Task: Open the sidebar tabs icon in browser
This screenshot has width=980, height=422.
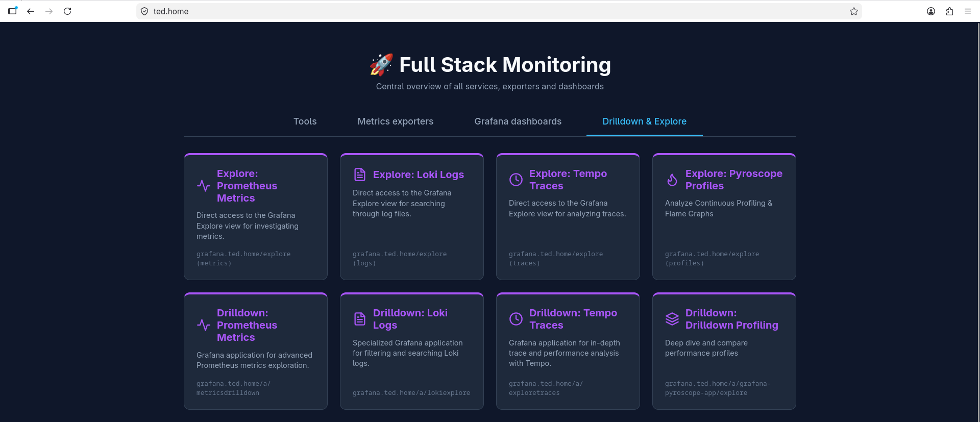Action: [13, 11]
